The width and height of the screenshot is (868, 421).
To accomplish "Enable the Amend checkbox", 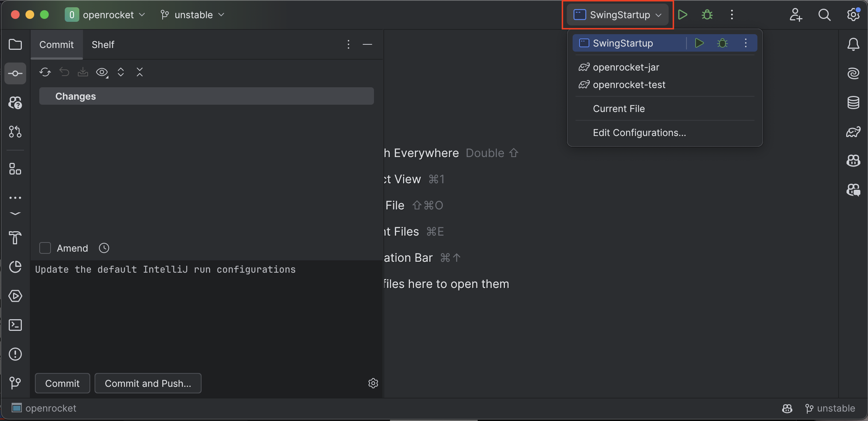I will click(45, 248).
